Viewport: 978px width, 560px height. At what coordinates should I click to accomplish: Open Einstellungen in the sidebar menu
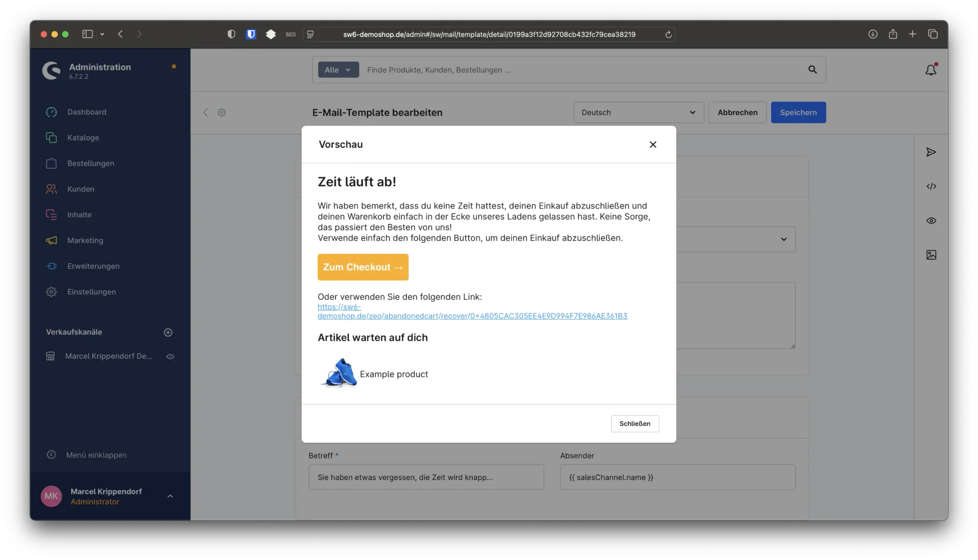(91, 292)
